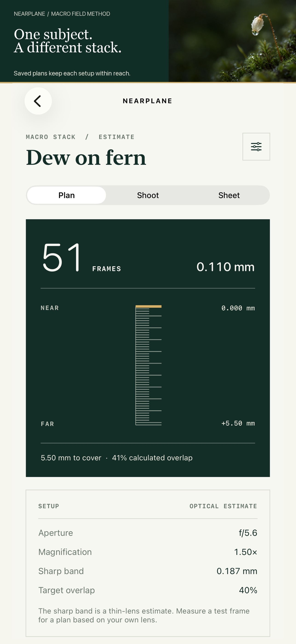Click the 0.110 mm step value
This screenshot has width=296, height=644.
pyautogui.click(x=225, y=267)
